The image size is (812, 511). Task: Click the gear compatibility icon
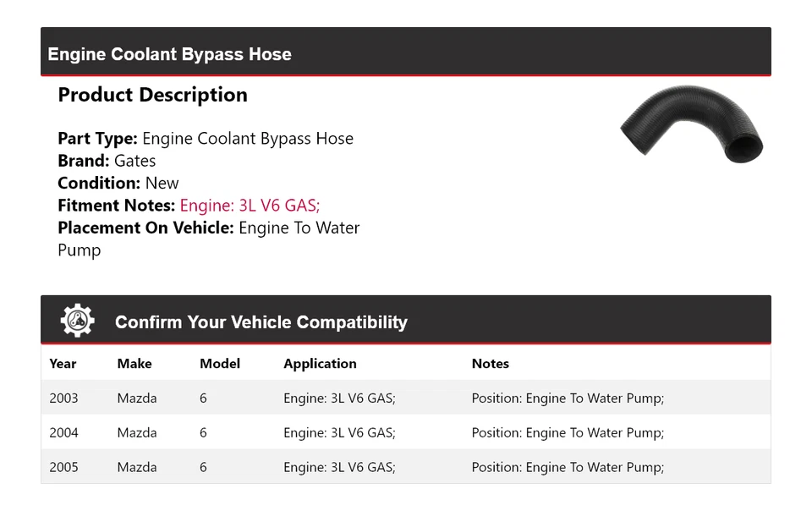point(77,321)
